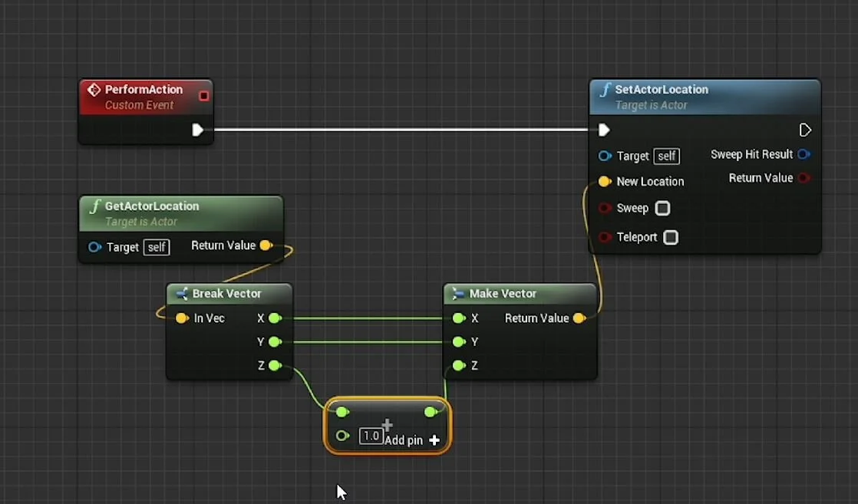Click the Z output pin on Break Vector

(272, 365)
